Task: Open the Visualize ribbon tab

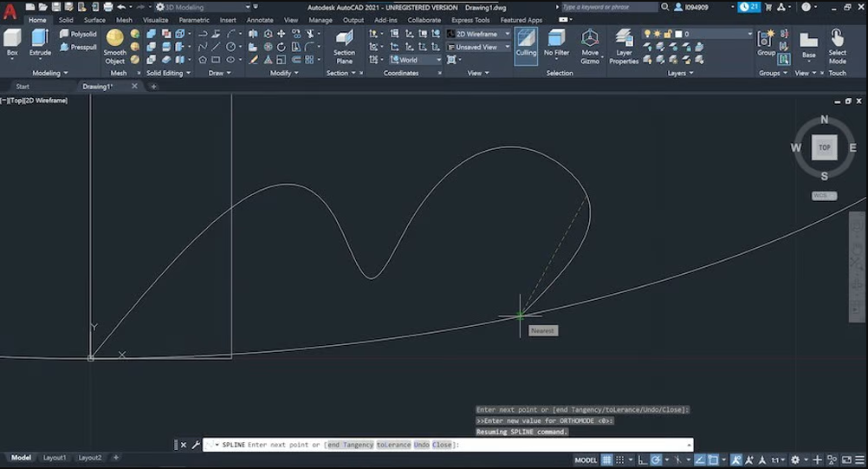Action: [156, 20]
